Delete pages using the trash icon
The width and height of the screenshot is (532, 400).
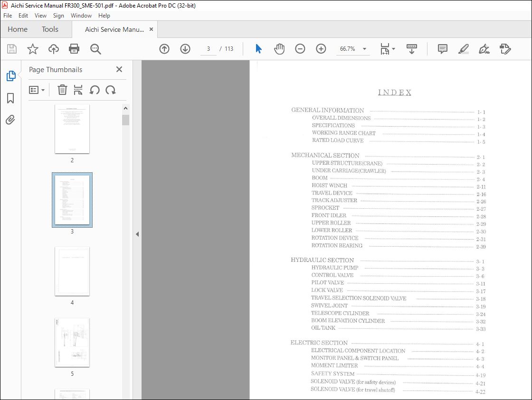click(x=62, y=90)
